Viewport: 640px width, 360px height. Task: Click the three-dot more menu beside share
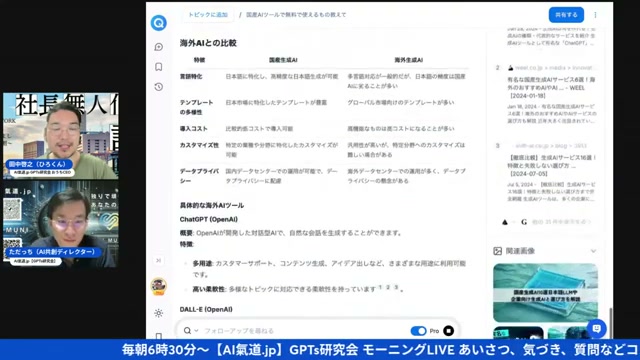pos(595,15)
